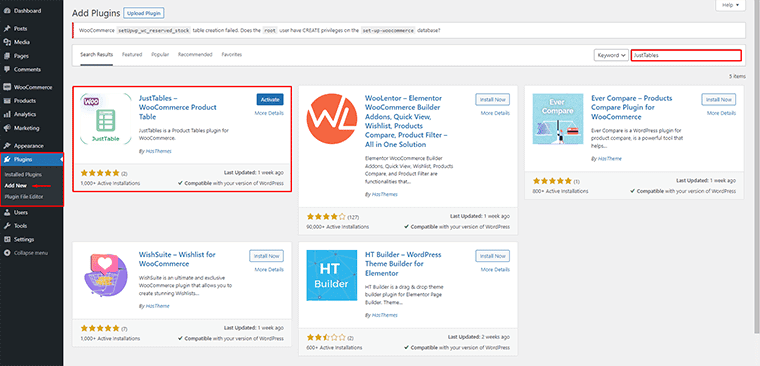760x366 pixels.
Task: Switch to the Popular tab
Action: pos(160,55)
